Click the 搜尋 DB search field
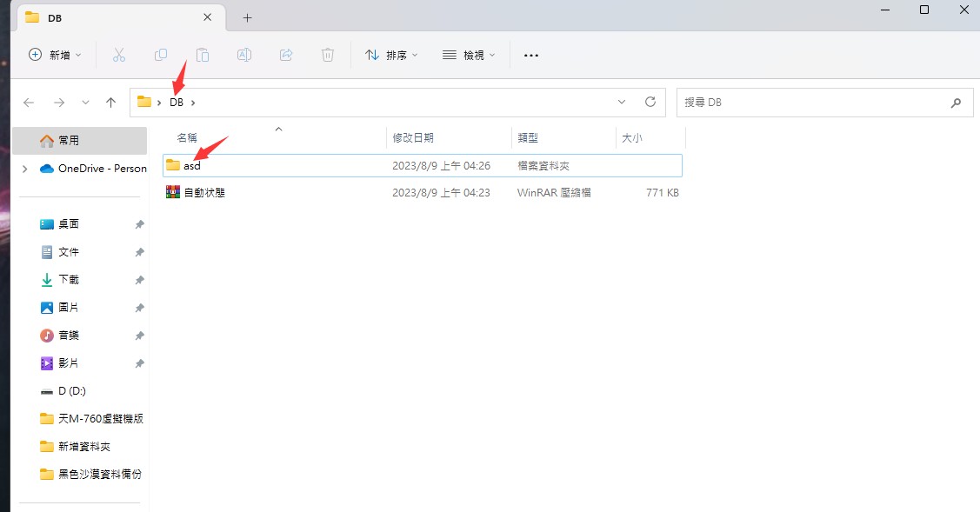This screenshot has height=512, width=980. pyautogui.click(x=824, y=103)
